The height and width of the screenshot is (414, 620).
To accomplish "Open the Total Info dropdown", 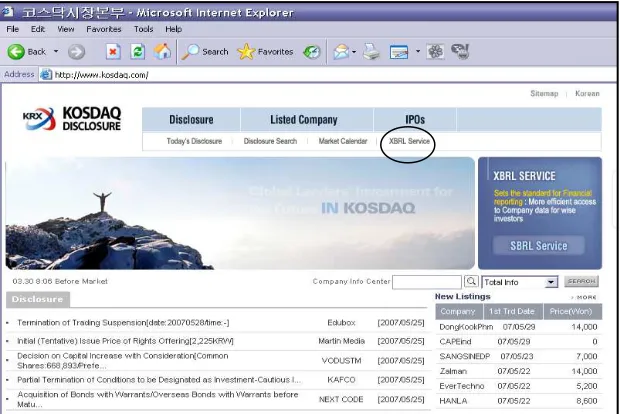I will tap(520, 282).
